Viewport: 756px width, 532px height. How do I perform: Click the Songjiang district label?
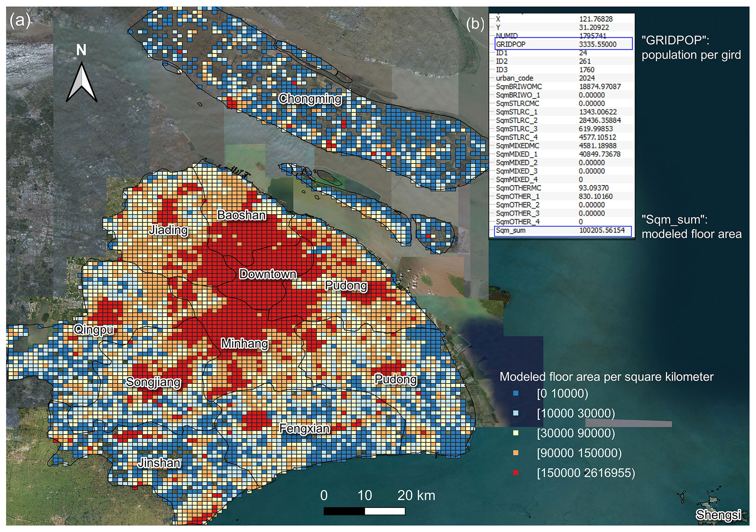tap(153, 382)
